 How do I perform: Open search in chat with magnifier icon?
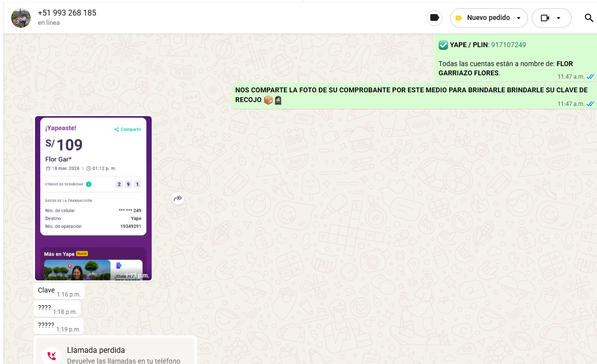(588, 18)
